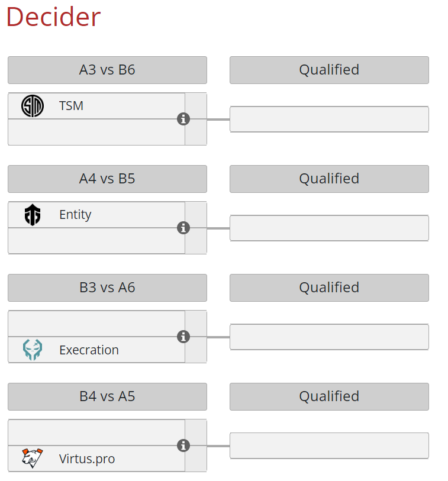Click the B4 vs A5 header
Image resolution: width=448 pixels, height=481 pixels.
click(107, 396)
